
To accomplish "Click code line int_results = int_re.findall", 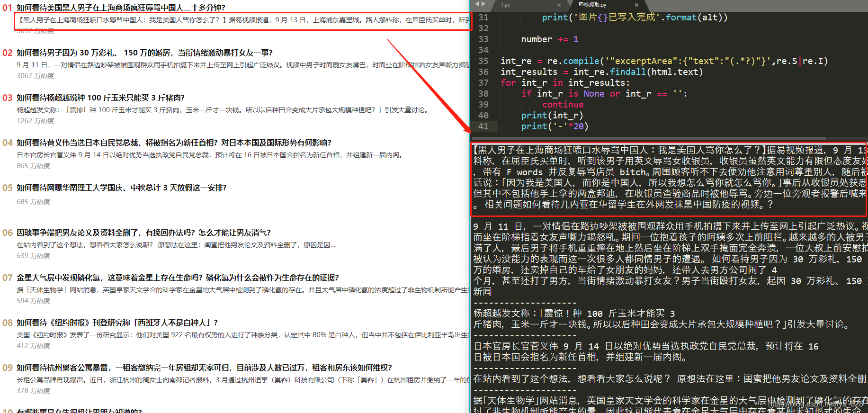I will click(x=601, y=72).
